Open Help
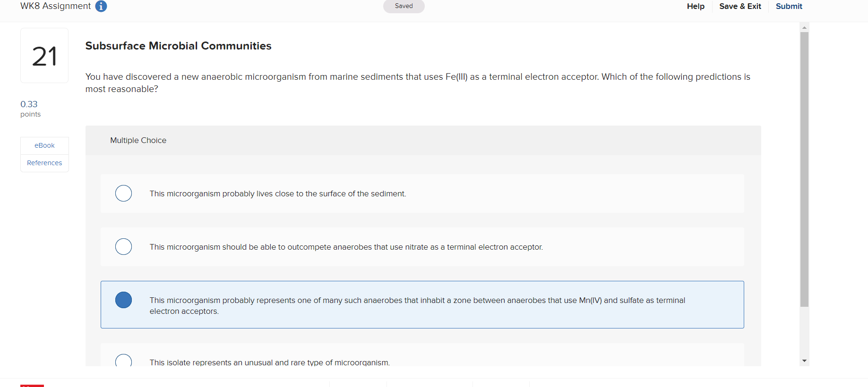 695,6
